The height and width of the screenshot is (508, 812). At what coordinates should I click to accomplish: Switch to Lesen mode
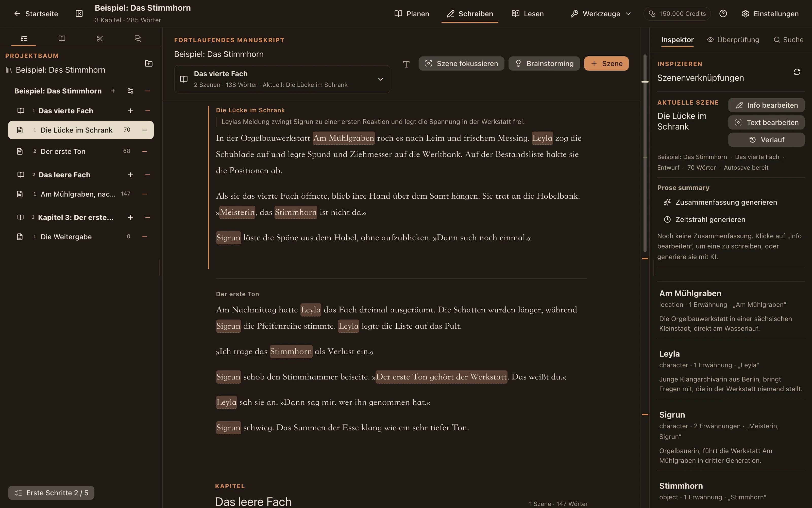point(528,13)
